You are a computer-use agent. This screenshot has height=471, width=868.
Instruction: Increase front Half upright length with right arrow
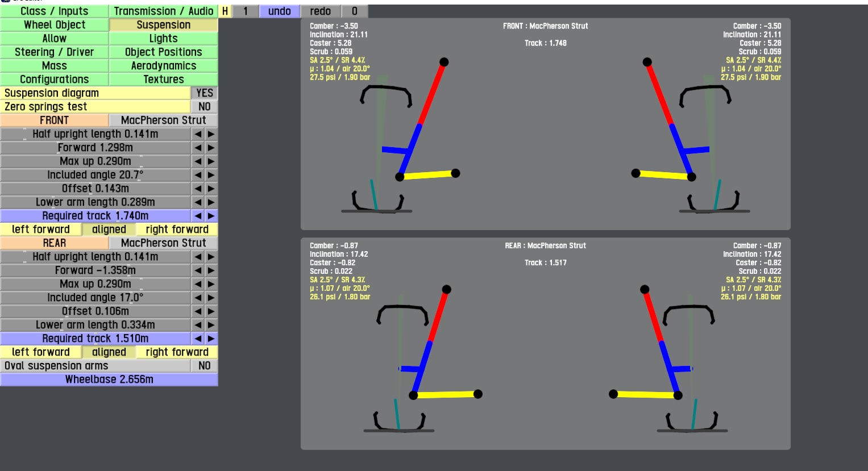(211, 134)
